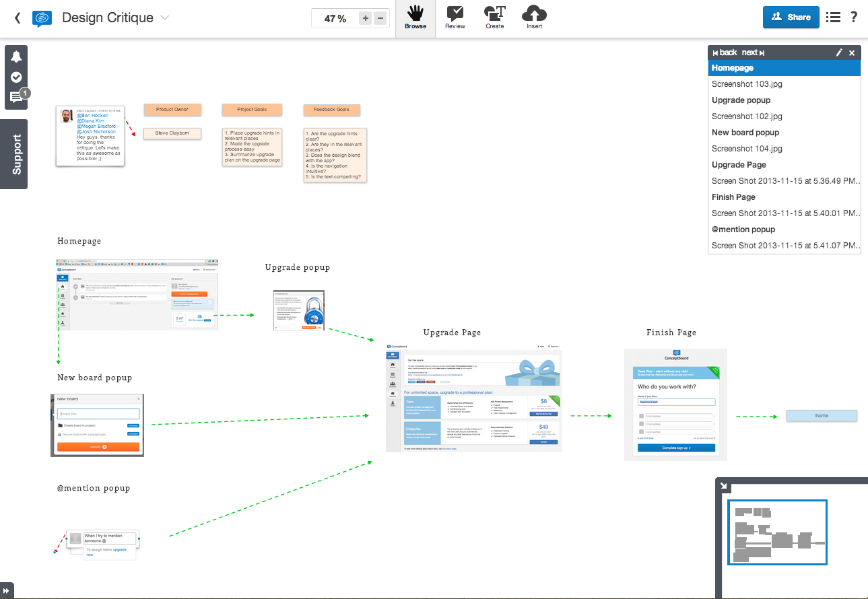Click the @mention popup canvas label
Viewport: 868px width, 599px height.
click(x=94, y=488)
